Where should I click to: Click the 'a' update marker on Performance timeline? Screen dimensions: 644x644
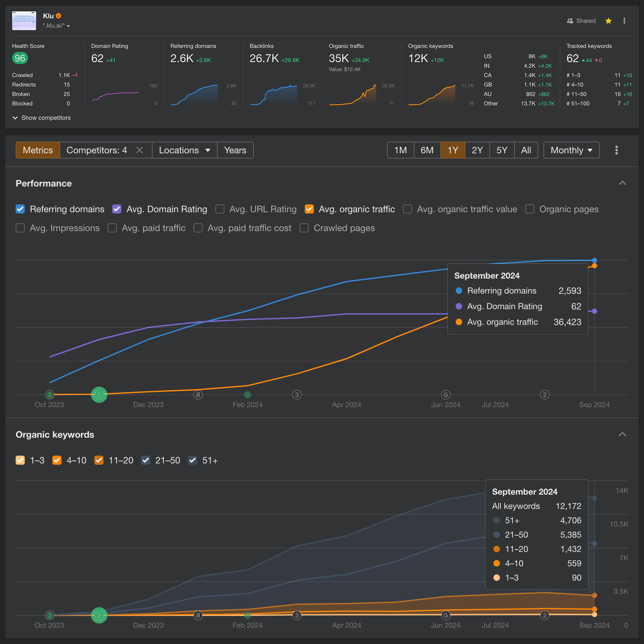click(198, 395)
